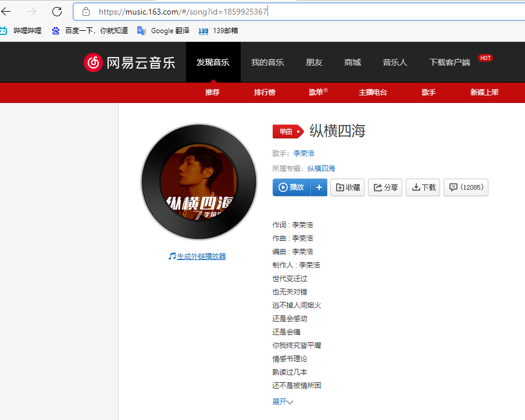Click the HOT badge
The image size is (525, 420).
point(485,58)
